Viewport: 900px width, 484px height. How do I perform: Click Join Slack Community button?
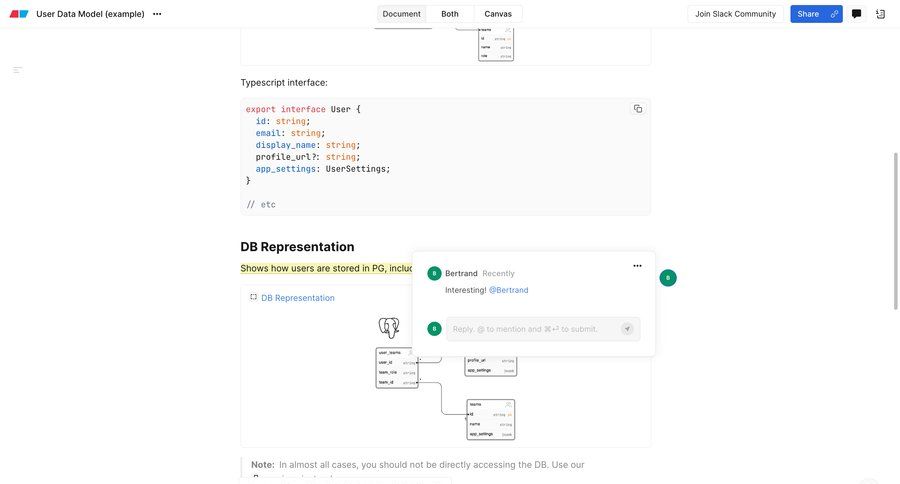click(735, 14)
